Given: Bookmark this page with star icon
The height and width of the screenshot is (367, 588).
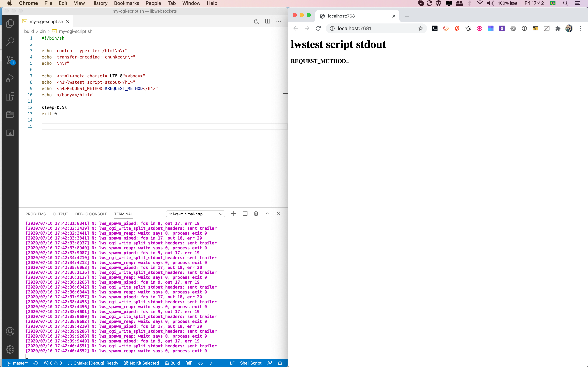Looking at the screenshot, I should [x=421, y=28].
